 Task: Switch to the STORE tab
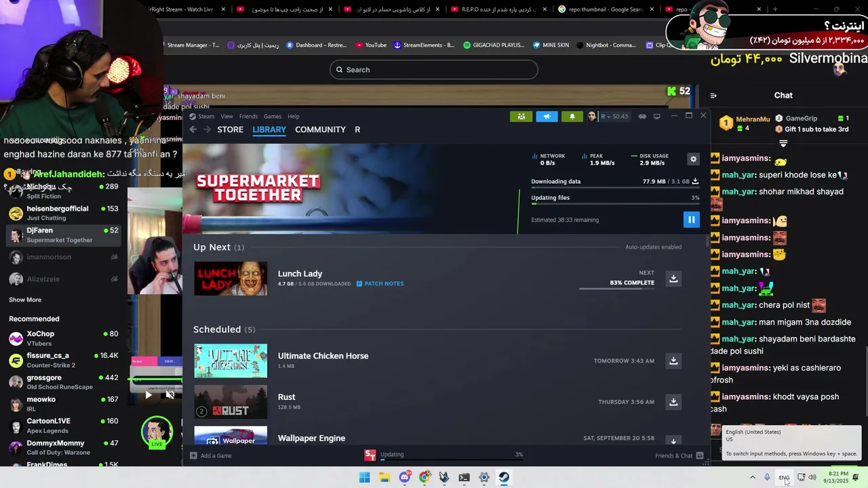coord(230,129)
